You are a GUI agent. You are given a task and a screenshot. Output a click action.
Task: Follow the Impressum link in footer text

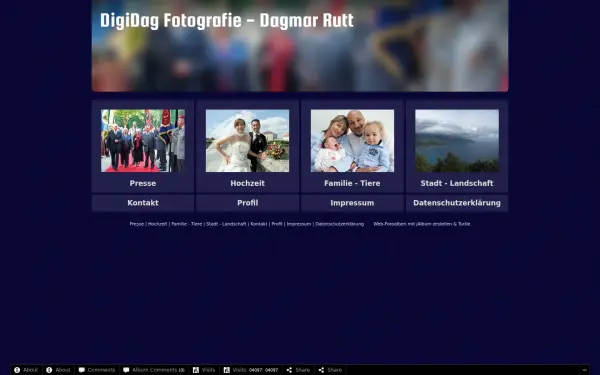tap(299, 224)
